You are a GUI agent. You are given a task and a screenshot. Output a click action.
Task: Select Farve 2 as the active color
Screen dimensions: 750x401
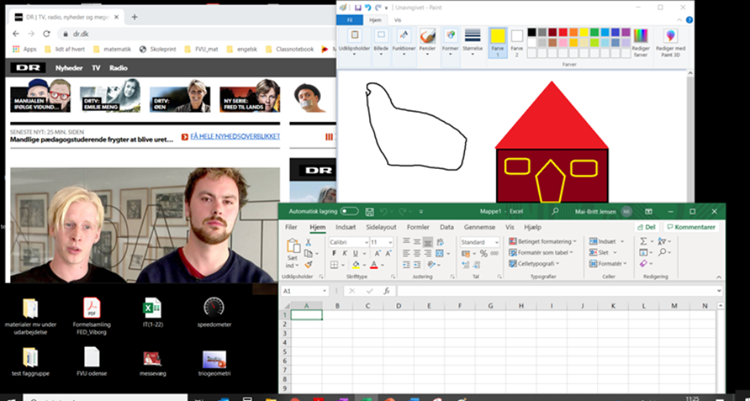517,41
